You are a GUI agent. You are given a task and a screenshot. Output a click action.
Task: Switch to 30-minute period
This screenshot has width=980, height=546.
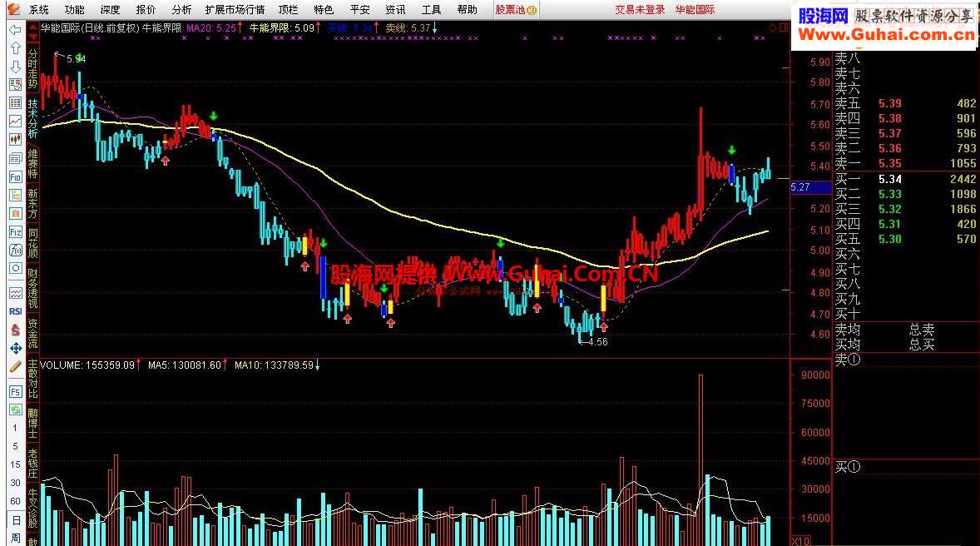[x=15, y=483]
